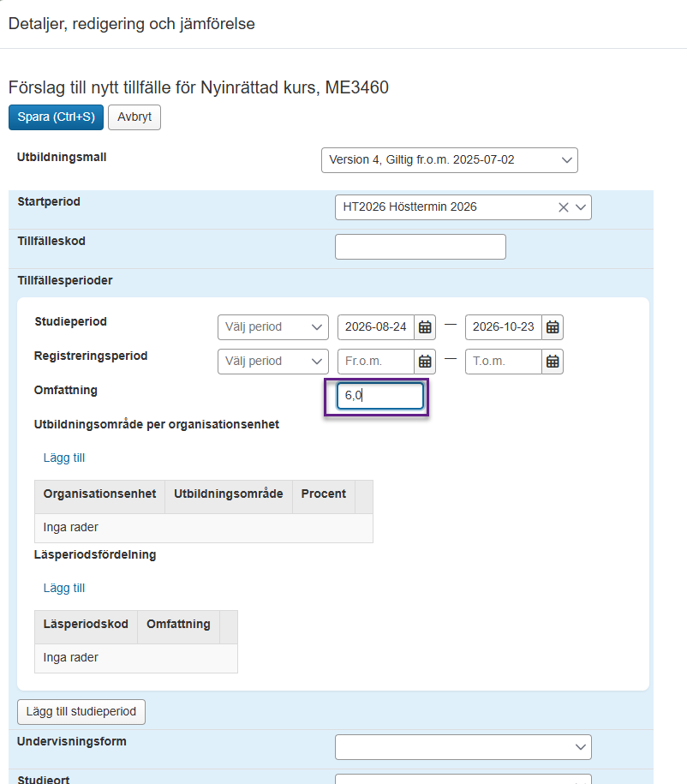The width and height of the screenshot is (687, 784).
Task: Open calendar for Studieperiod start date
Action: 425,327
